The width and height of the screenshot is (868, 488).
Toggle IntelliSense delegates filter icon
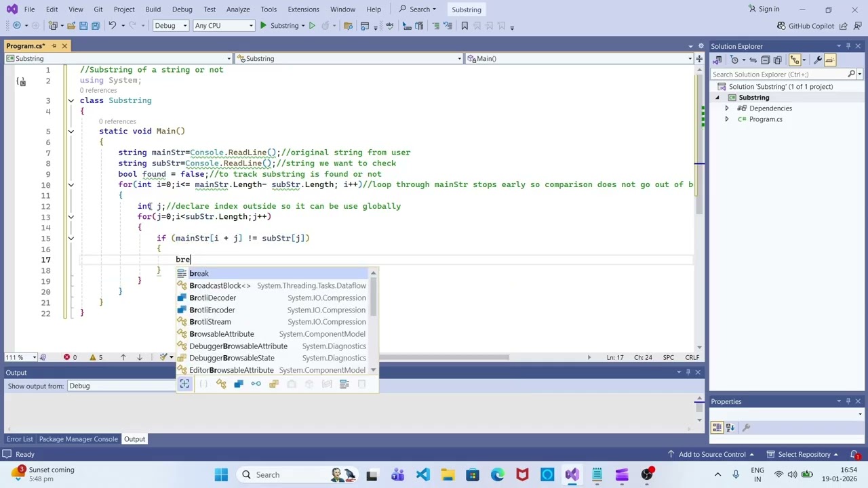pyautogui.click(x=292, y=384)
